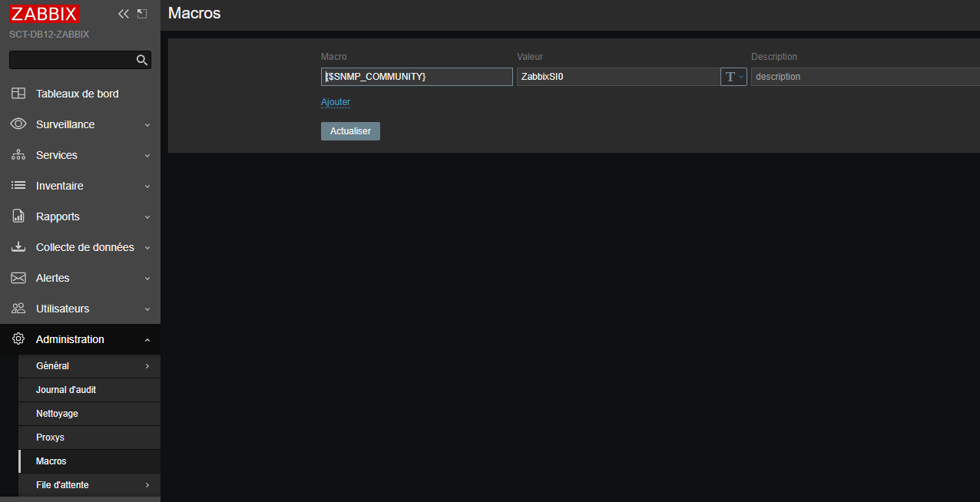
Task: Click the Zabbix logo
Action: coord(45,14)
